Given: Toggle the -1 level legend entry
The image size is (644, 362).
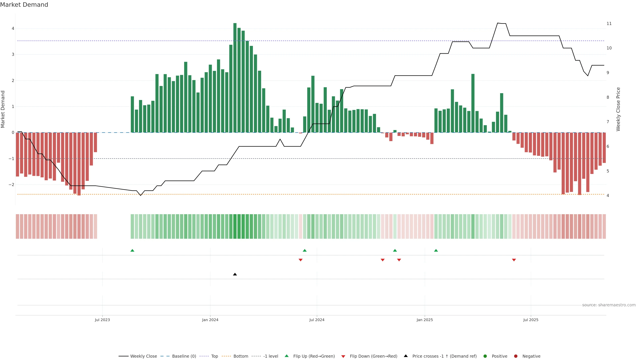Looking at the screenshot, I should point(271,356).
